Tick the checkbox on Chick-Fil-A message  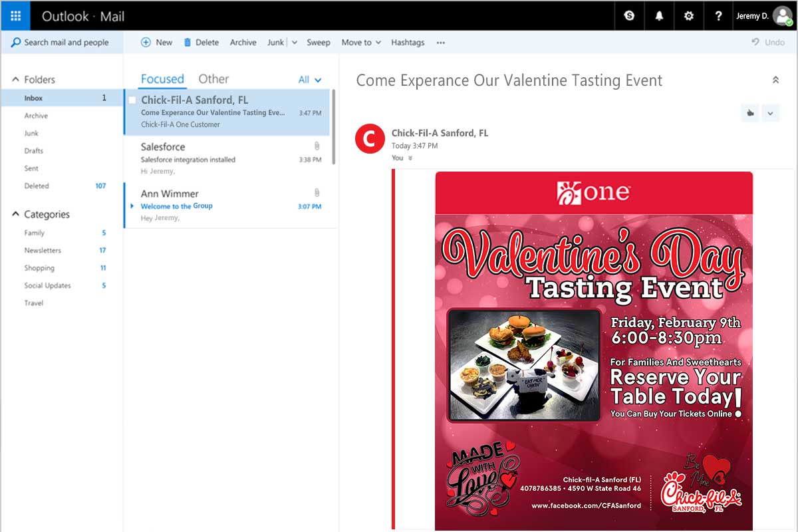click(132, 100)
